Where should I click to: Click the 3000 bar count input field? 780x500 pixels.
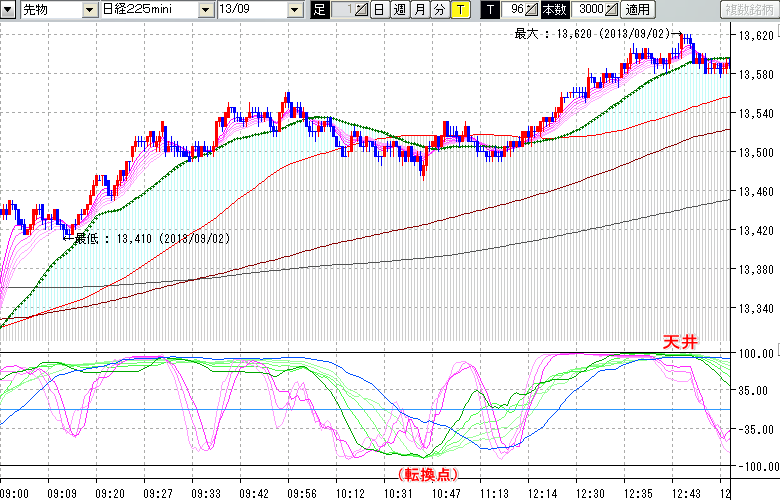(x=589, y=9)
